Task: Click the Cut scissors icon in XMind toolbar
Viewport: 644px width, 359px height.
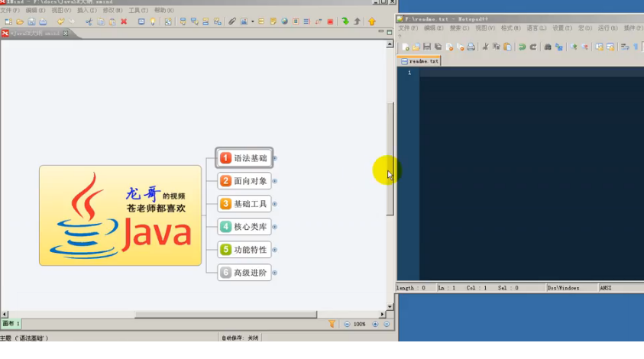Action: (x=89, y=21)
